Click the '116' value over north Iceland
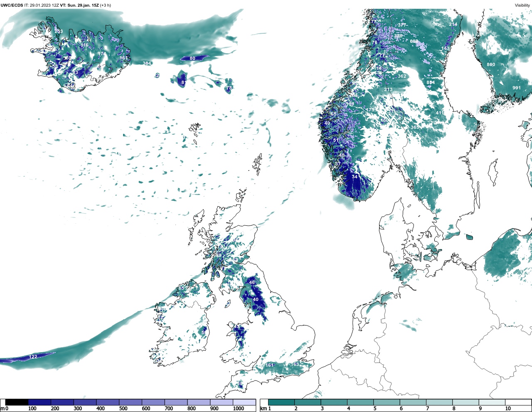532x412 pixels. 84,45
